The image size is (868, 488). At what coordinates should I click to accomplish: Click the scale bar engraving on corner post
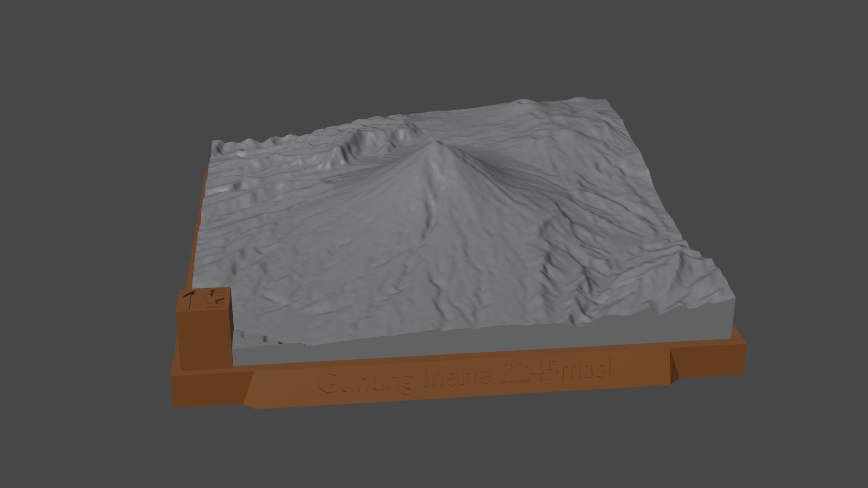[216, 299]
